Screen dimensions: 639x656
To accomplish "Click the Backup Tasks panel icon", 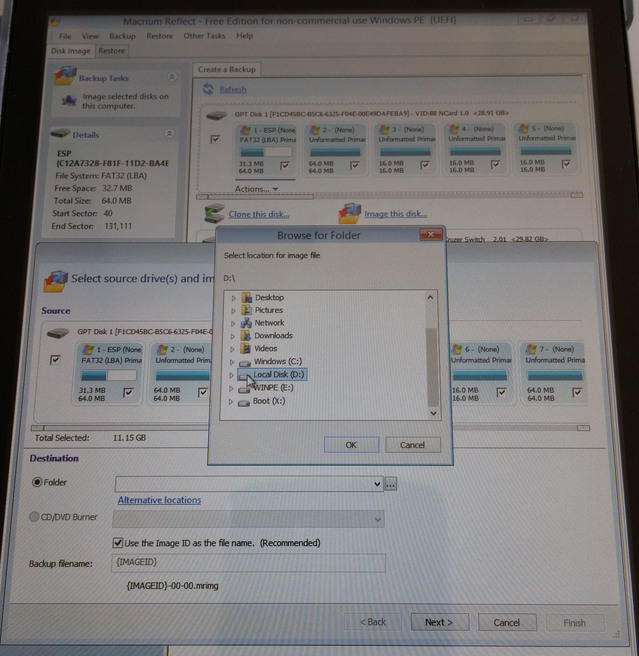I will click(x=65, y=76).
